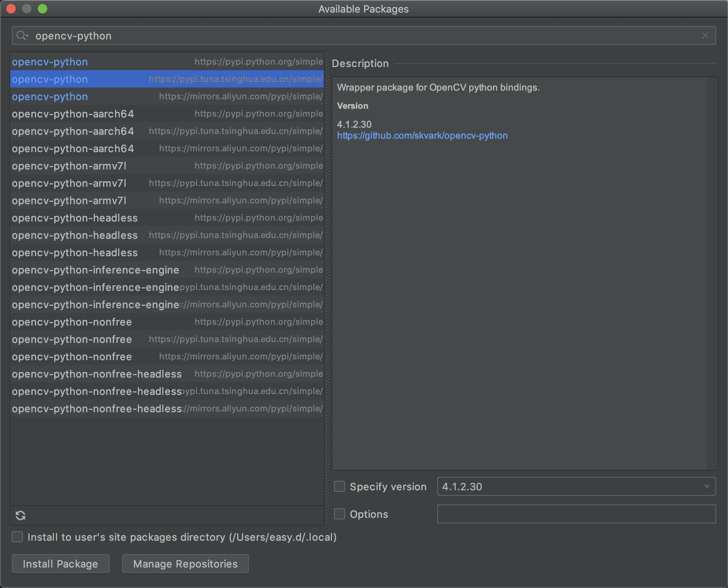This screenshot has height=588, width=728.
Task: Open the github.com/skvark/opencv-python link
Action: pyautogui.click(x=422, y=136)
